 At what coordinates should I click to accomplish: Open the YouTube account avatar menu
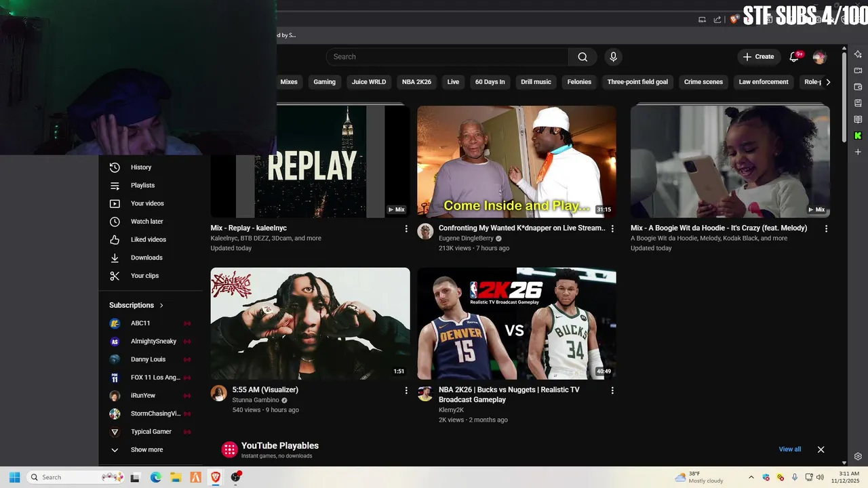pyautogui.click(x=819, y=57)
